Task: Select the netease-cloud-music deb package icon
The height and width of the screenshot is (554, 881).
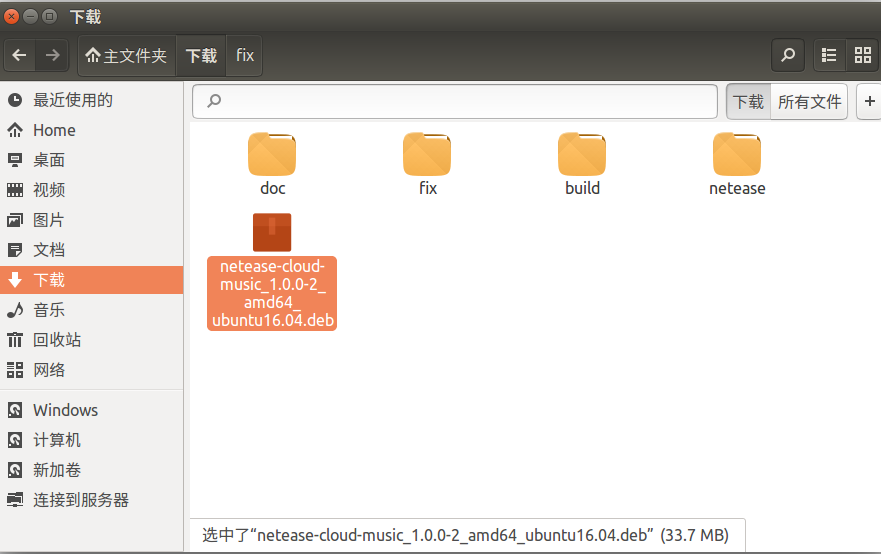Action: pyautogui.click(x=272, y=232)
